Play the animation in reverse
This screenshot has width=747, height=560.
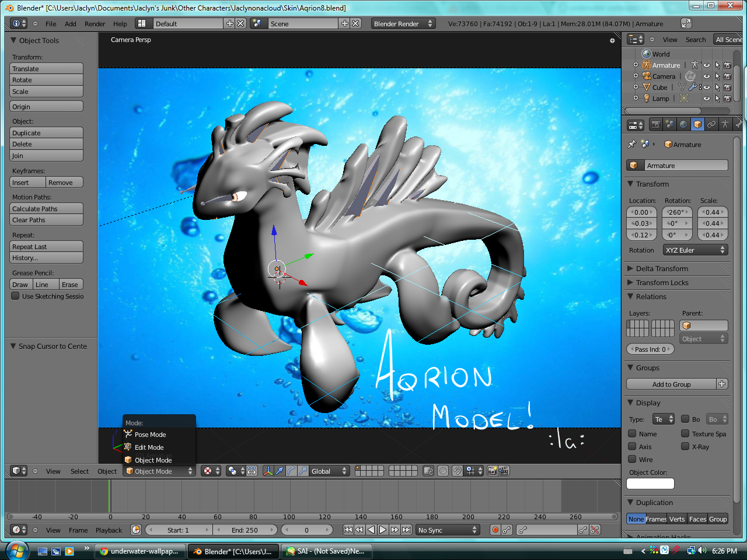tap(371, 530)
